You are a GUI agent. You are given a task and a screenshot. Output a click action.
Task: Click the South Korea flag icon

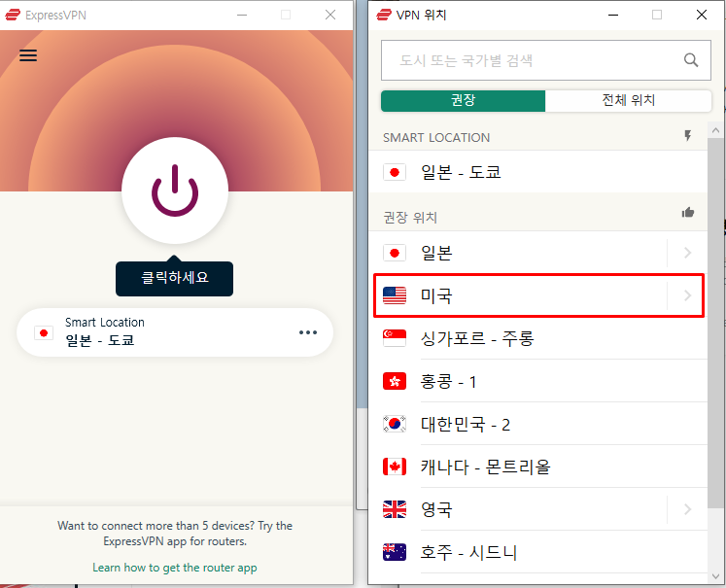(x=395, y=424)
